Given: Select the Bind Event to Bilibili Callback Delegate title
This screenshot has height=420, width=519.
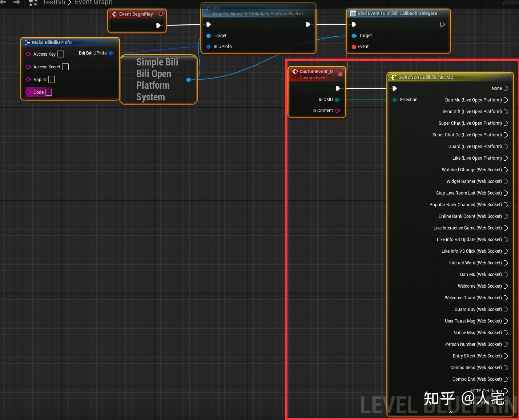Looking at the screenshot, I should click(397, 13).
